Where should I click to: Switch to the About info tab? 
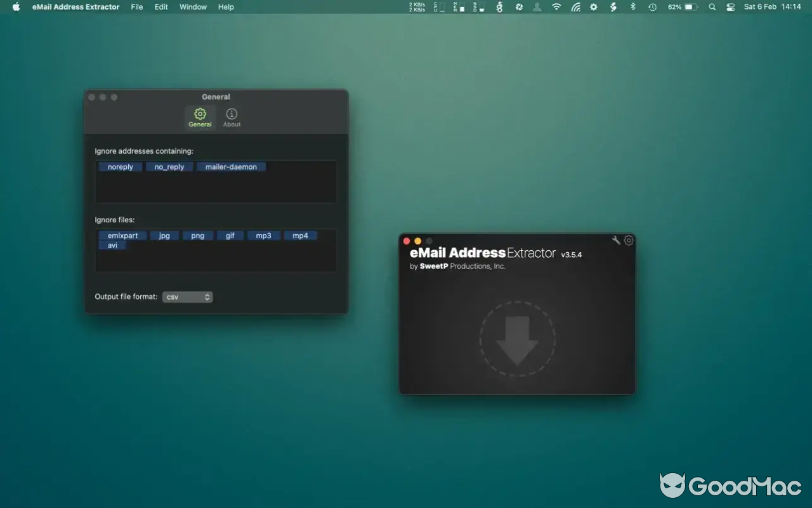(232, 117)
